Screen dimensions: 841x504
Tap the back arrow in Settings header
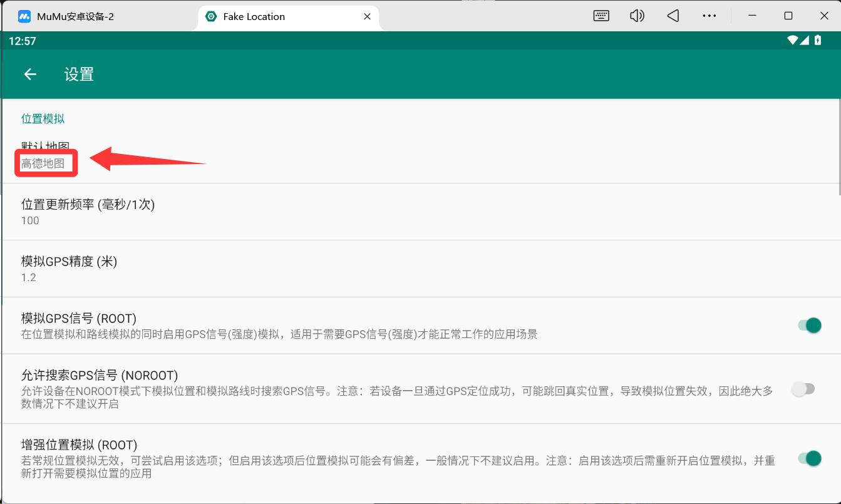(x=30, y=75)
